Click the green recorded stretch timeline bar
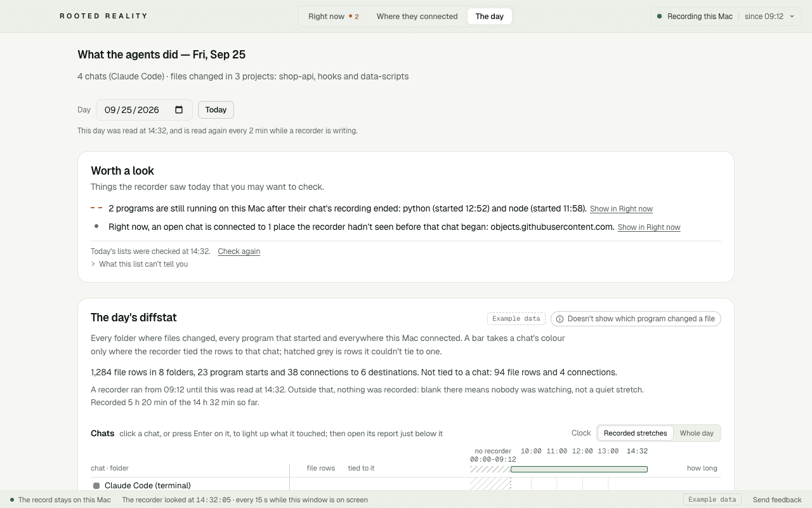This screenshot has width=812, height=508. (x=579, y=469)
